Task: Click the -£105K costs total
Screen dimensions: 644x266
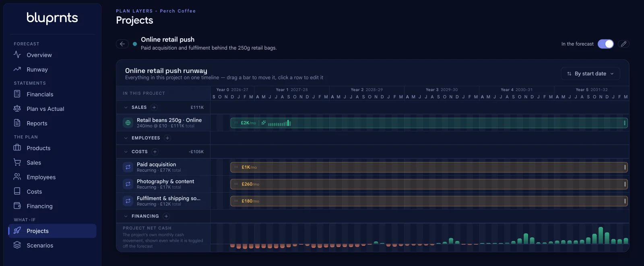Action: [196, 152]
